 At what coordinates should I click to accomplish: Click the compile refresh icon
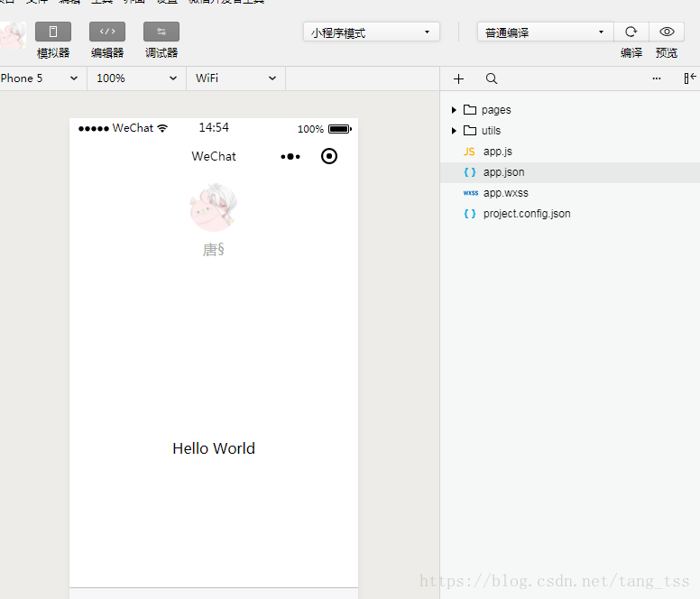click(631, 32)
